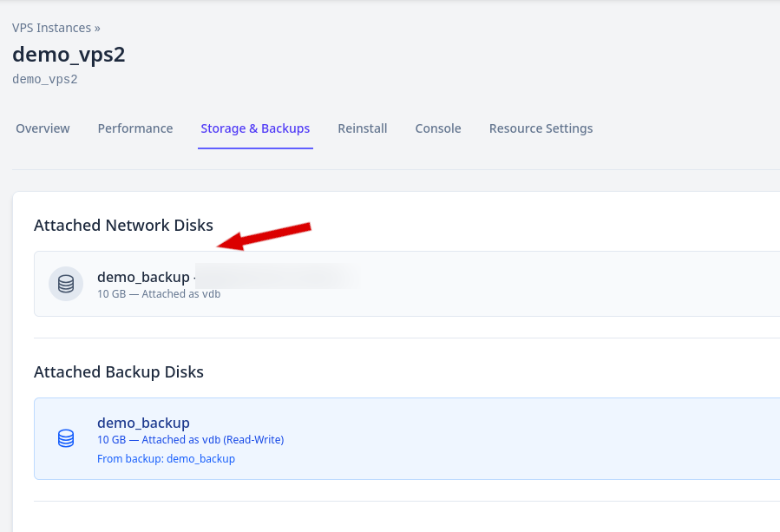Navigate back via VPS Instances breadcrumb
The width and height of the screenshot is (780, 532).
(51, 27)
